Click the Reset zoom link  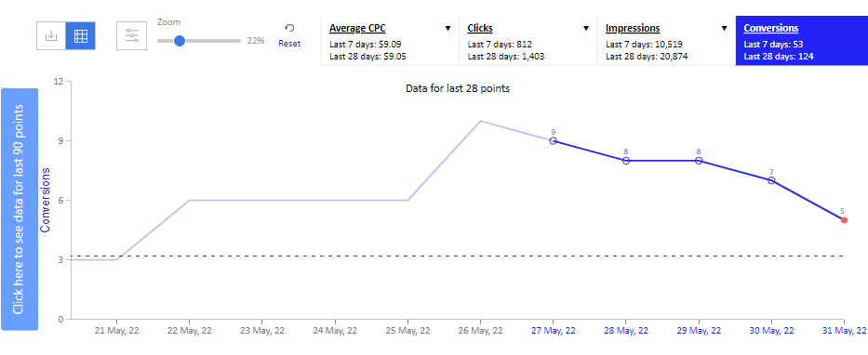pos(289,43)
